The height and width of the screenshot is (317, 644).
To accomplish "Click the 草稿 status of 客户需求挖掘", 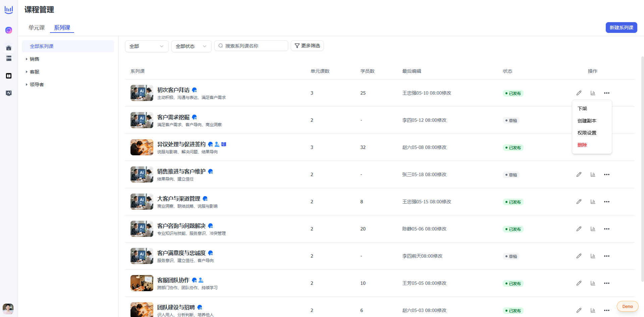I will click(x=511, y=120).
